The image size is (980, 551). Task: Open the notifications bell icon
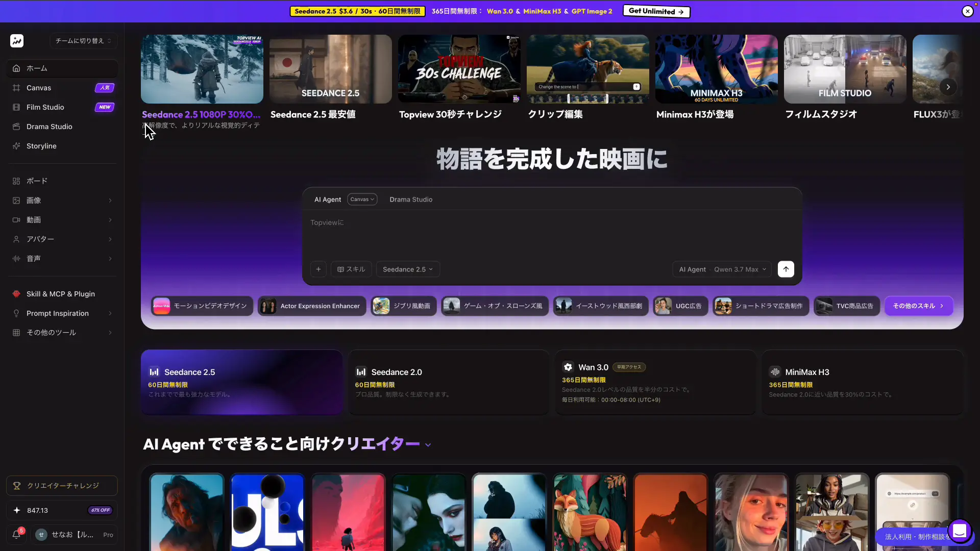[17, 535]
